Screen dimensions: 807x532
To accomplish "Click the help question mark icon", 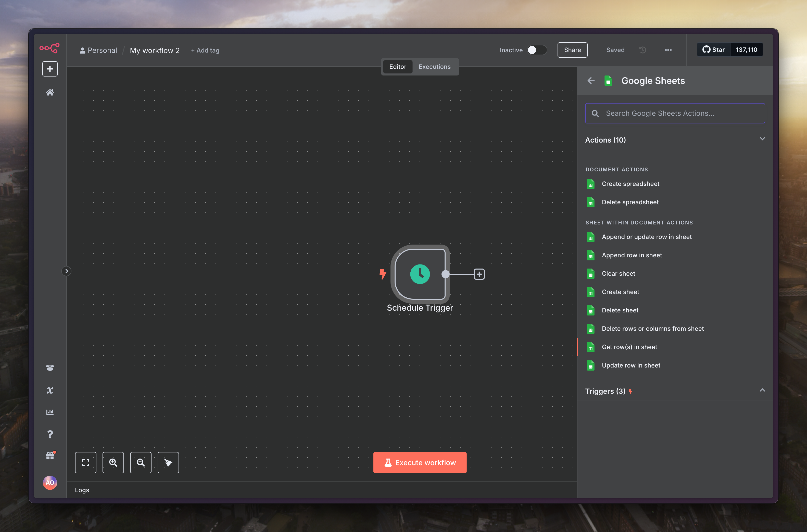I will (50, 434).
